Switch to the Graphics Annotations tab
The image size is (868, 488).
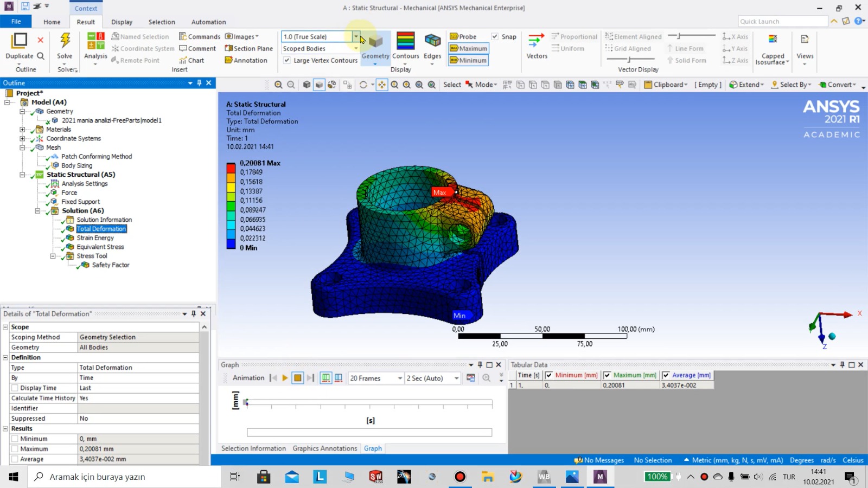325,449
